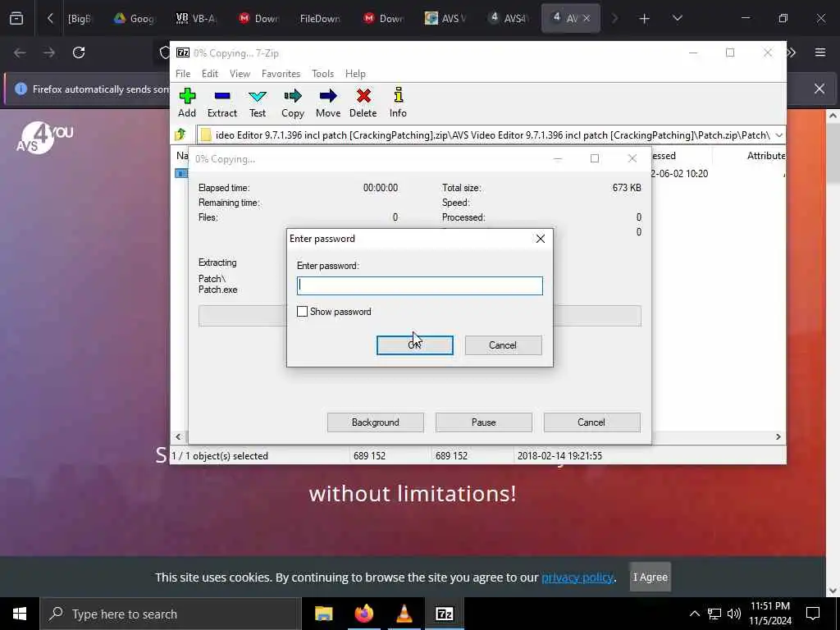The width and height of the screenshot is (840, 630).
Task: Open the notification center icon
Action: tap(813, 614)
